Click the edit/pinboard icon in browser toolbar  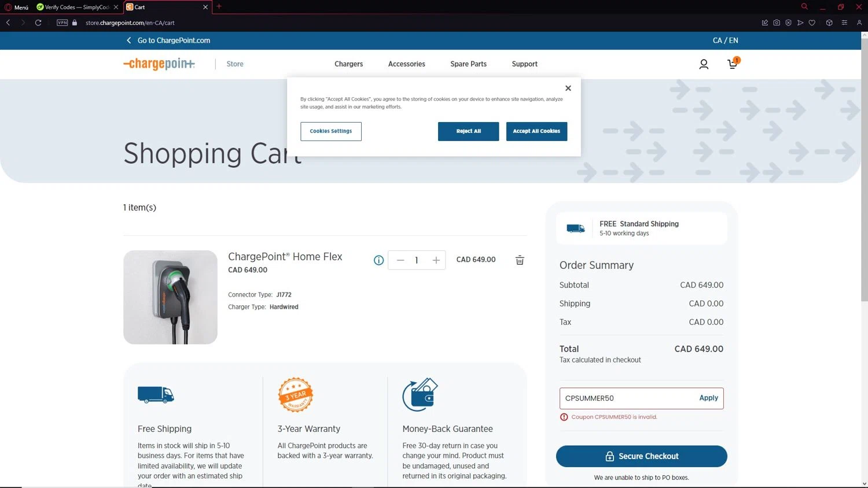[x=765, y=23]
